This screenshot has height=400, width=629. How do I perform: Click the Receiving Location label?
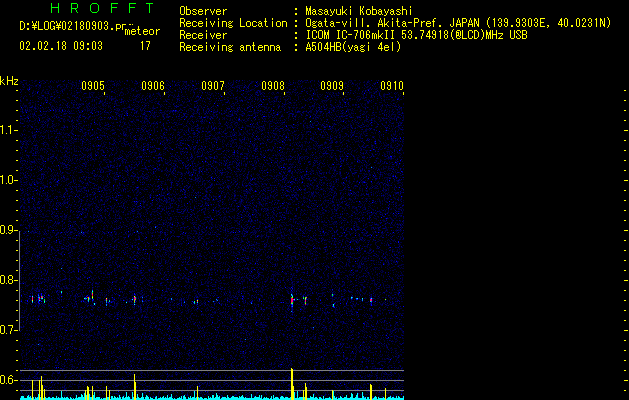[233, 23]
